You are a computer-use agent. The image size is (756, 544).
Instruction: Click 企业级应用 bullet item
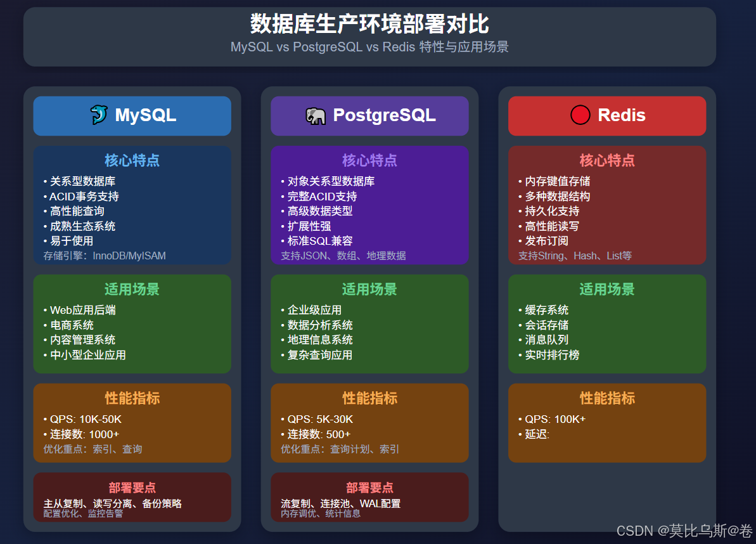pyautogui.click(x=312, y=310)
